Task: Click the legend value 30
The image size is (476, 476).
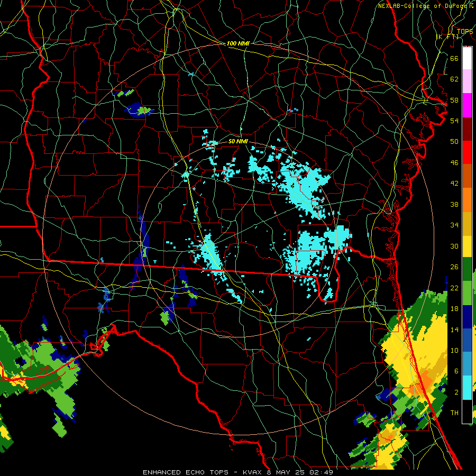Action: (x=454, y=246)
